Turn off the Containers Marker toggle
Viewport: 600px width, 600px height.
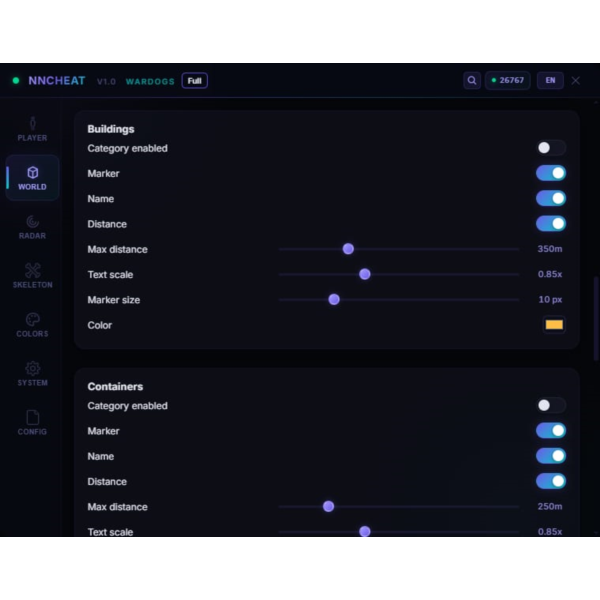point(551,430)
